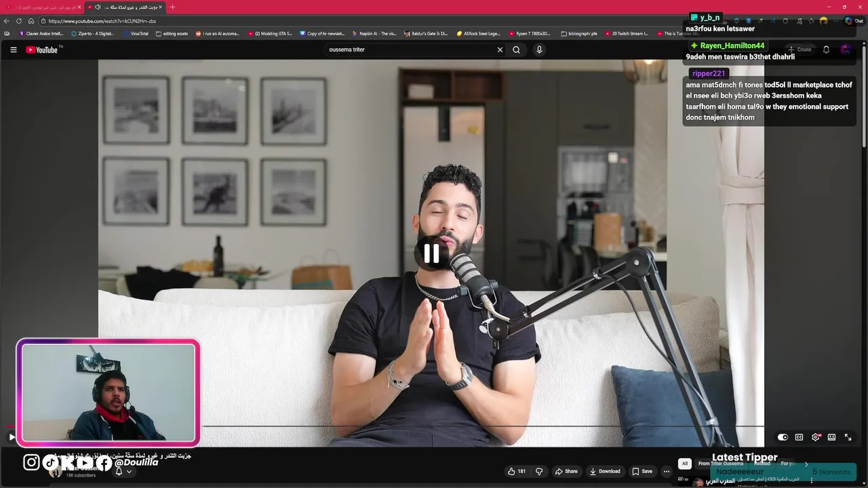Select the 'Related' chip
Viewport: 868px width, 488px height.
click(762, 464)
